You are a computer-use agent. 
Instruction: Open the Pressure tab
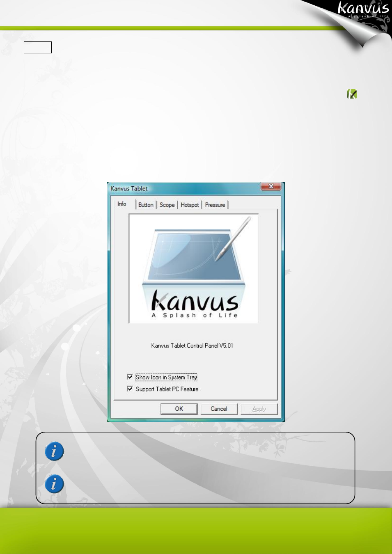point(215,205)
